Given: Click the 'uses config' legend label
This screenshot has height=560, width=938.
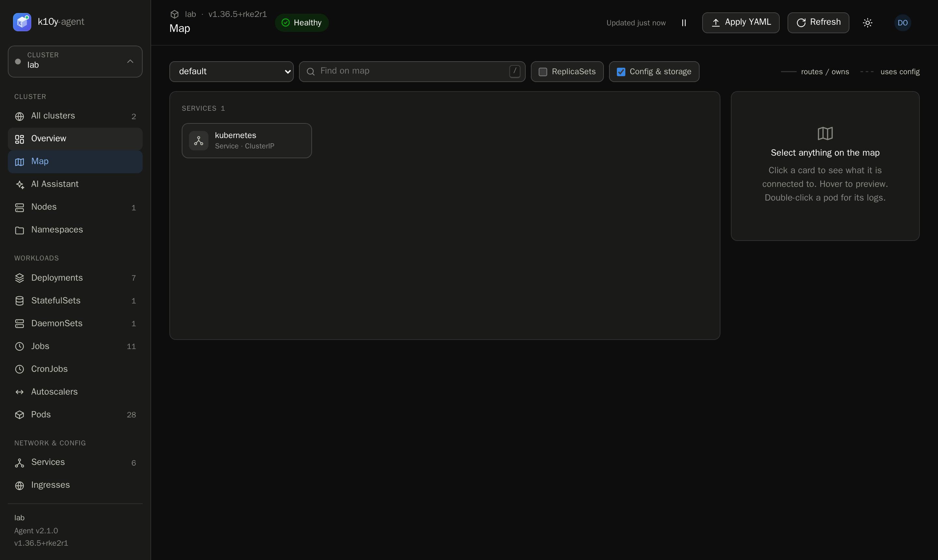Looking at the screenshot, I should [x=900, y=72].
